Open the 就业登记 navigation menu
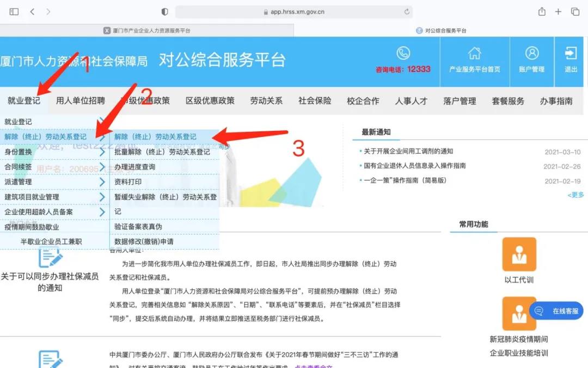Viewport: 588px width, 368px height. click(24, 101)
